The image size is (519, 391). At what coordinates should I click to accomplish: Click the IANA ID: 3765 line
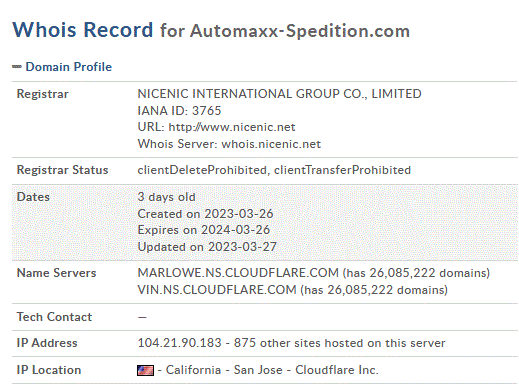[x=179, y=111]
